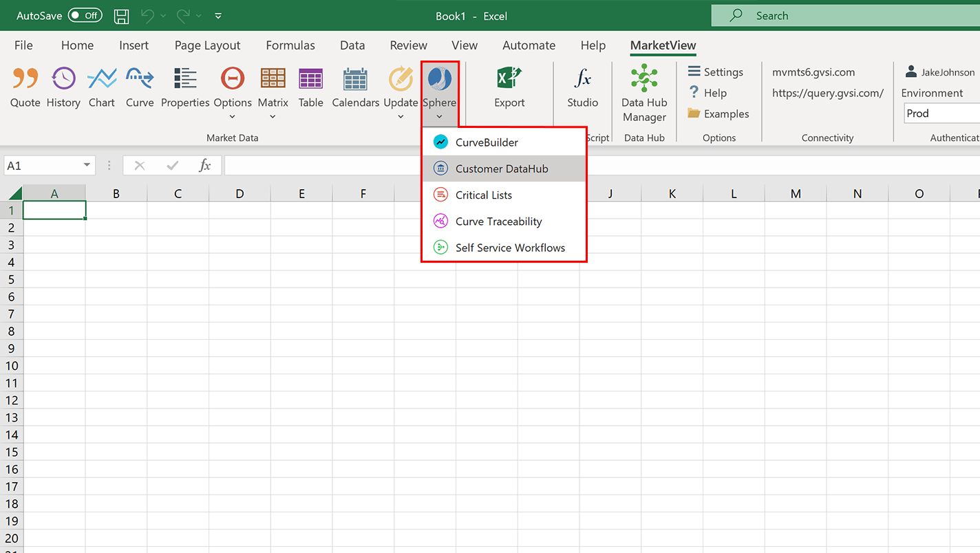Viewport: 980px width, 553px height.
Task: Expand the Options dropdown arrow in Market Data
Action: [233, 117]
